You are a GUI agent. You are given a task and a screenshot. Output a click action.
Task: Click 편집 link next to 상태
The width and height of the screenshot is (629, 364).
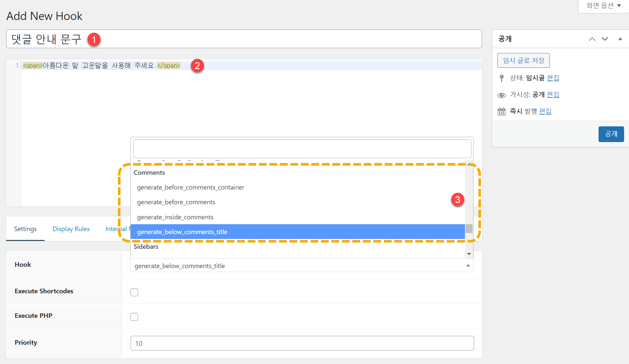[x=553, y=78]
